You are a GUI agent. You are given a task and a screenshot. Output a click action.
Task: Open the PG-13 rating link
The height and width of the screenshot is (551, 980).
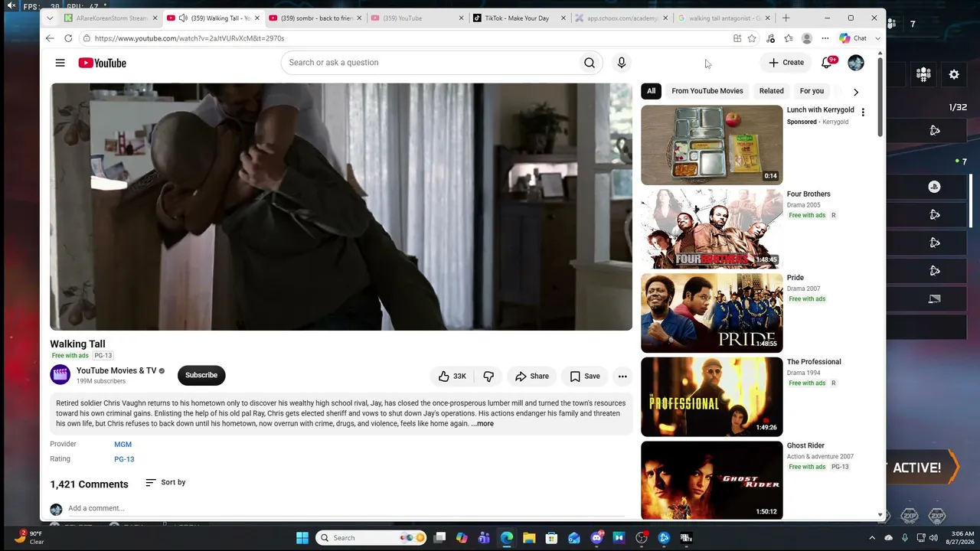tap(124, 460)
